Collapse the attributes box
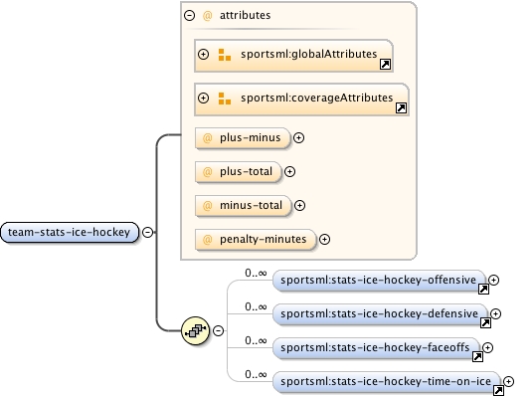The image size is (532, 397). [x=189, y=15]
